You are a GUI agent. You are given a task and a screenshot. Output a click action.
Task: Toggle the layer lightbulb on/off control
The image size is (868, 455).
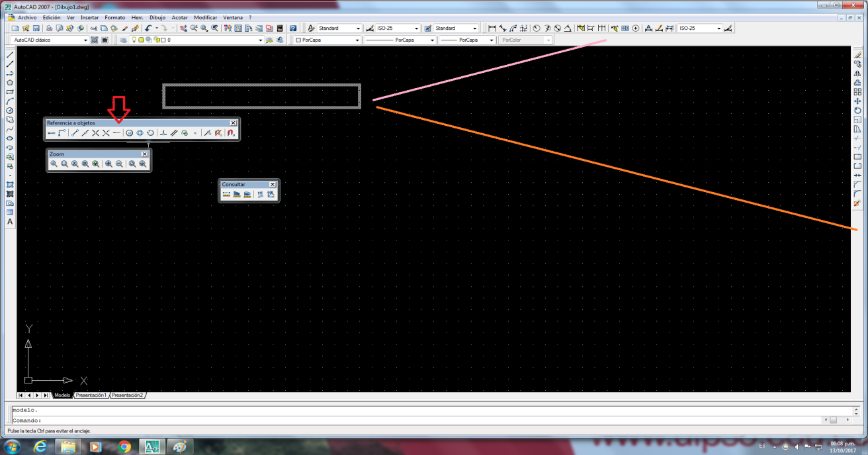pyautogui.click(x=134, y=40)
